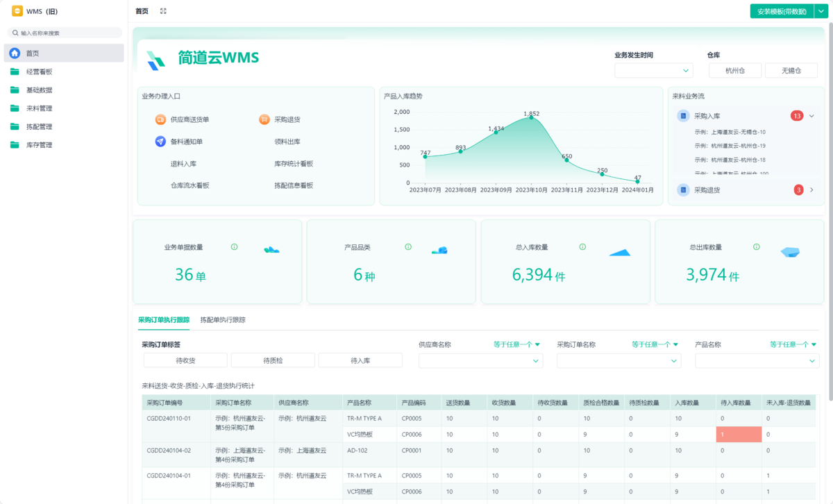Screen dimensions: 833x504
Task: Open the 业务发生时间 dropdown
Action: coord(653,71)
